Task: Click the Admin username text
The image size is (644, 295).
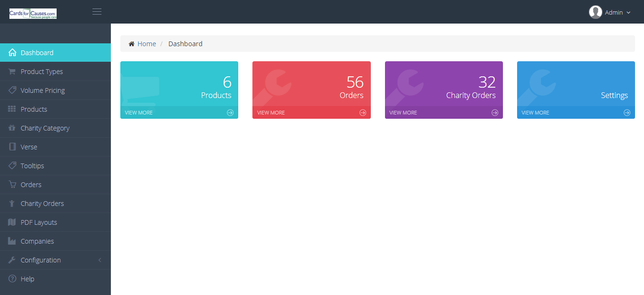Action: [614, 13]
